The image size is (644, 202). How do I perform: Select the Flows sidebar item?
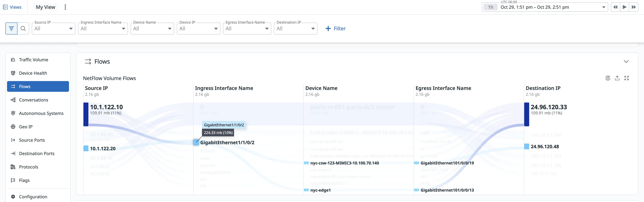click(x=38, y=86)
